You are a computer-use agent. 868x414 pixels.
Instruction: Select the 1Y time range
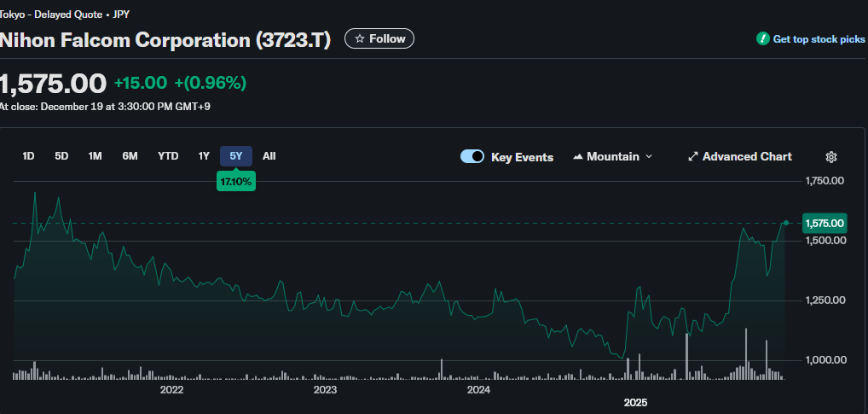coord(204,156)
